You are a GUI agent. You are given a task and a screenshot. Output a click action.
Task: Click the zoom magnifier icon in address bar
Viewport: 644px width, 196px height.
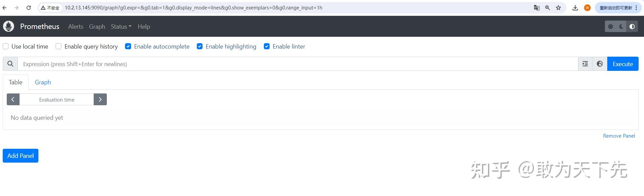548,8
